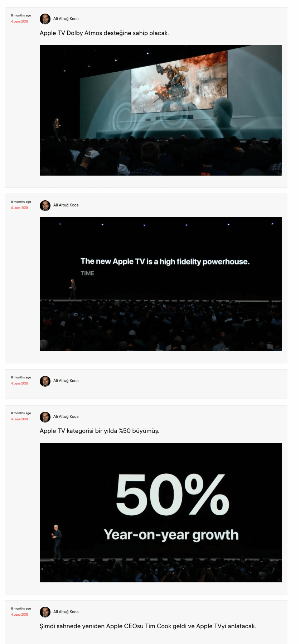Screen dimensions: 300x644
Task: Open high fidelity powerhouse slide image
Action: pos(161,284)
